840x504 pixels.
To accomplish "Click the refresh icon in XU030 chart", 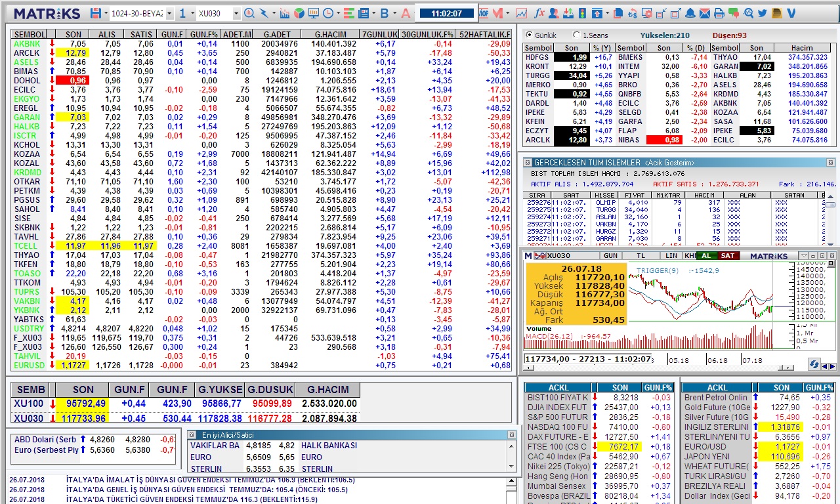I will click(814, 364).
